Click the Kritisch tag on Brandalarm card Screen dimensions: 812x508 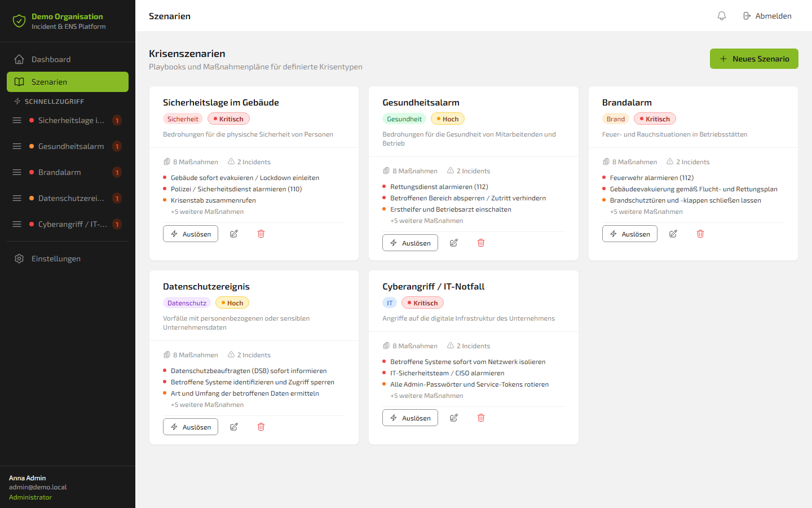point(655,119)
